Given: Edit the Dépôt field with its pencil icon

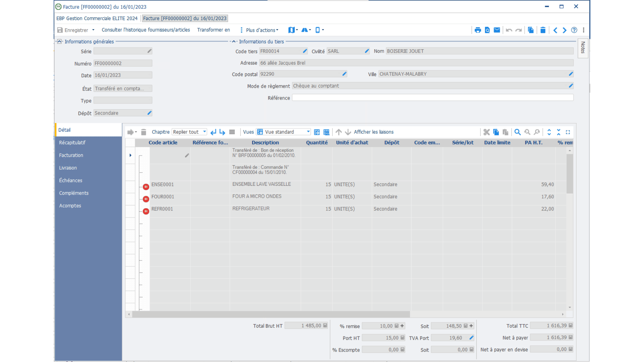Looking at the screenshot, I should coord(149,113).
